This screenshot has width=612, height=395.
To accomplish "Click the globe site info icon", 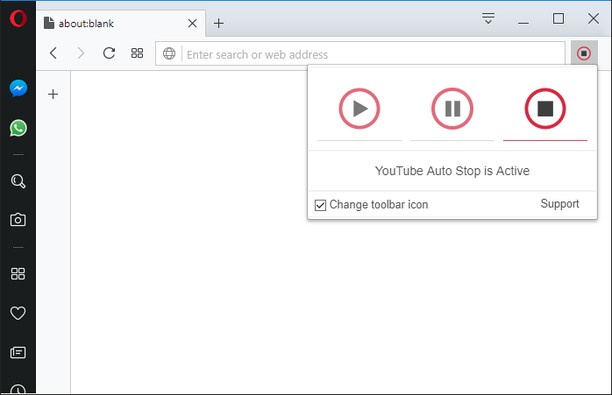I will coord(169,53).
